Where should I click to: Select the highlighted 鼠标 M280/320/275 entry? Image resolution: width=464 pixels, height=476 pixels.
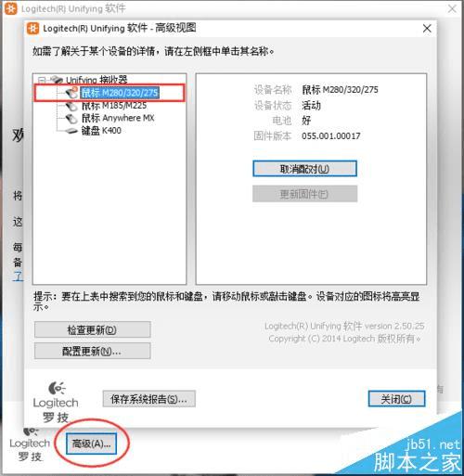120,93
